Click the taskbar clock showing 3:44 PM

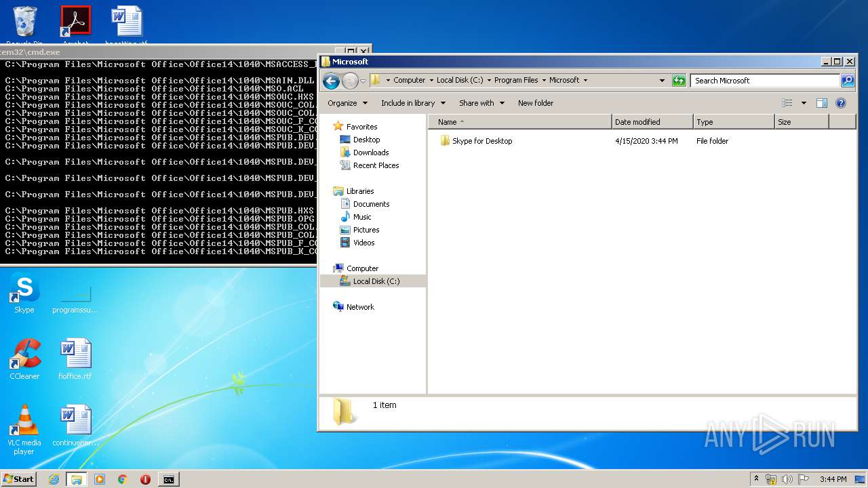tap(833, 479)
